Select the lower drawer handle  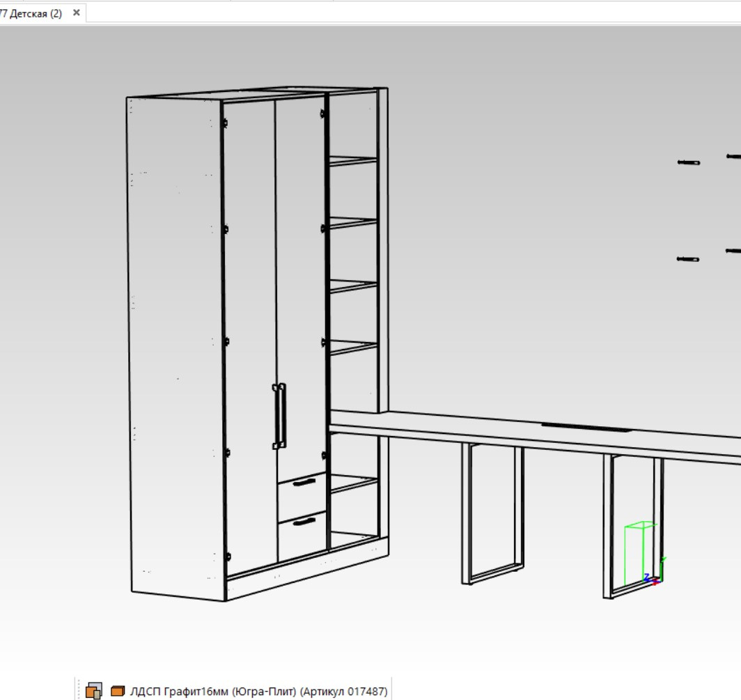tap(304, 521)
